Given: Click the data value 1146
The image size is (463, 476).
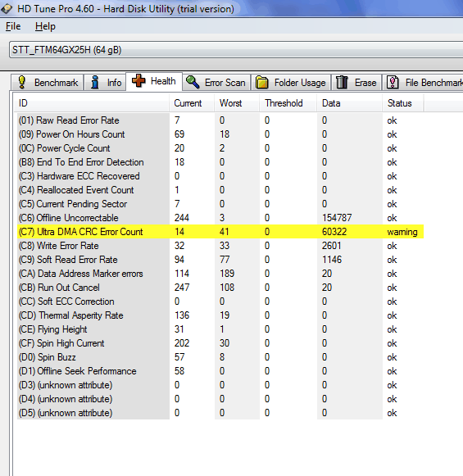Looking at the screenshot, I should 332,260.
